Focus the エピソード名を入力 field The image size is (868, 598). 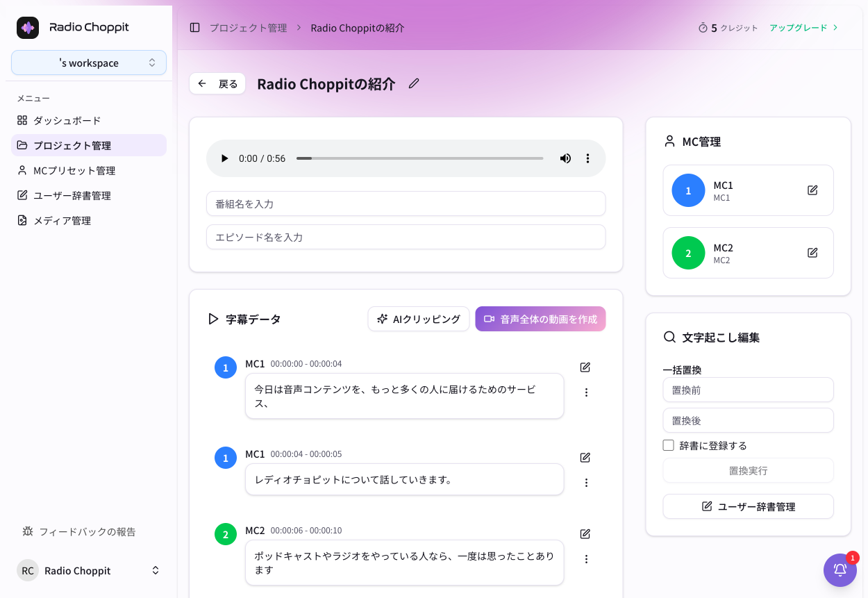click(406, 237)
